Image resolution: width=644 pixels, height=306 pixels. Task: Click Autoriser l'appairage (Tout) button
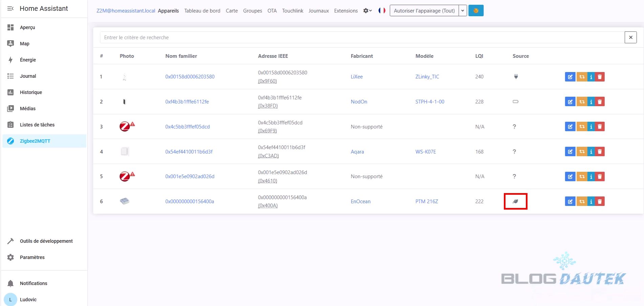coord(424,10)
